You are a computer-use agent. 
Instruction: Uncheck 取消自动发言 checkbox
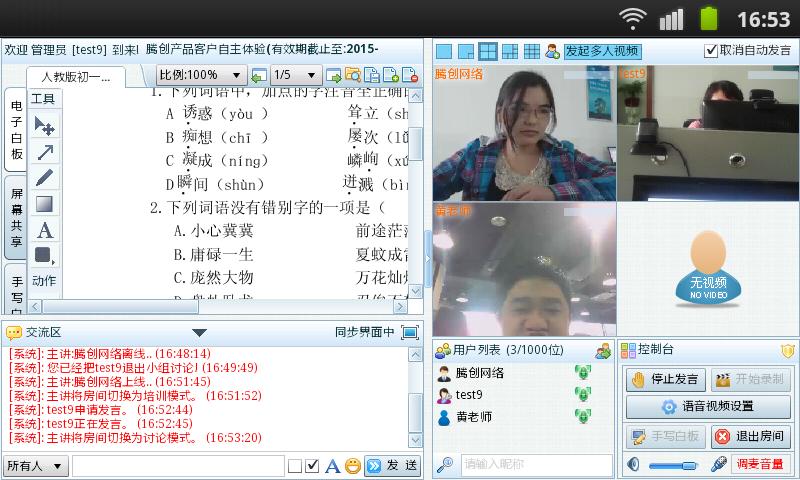tap(711, 50)
